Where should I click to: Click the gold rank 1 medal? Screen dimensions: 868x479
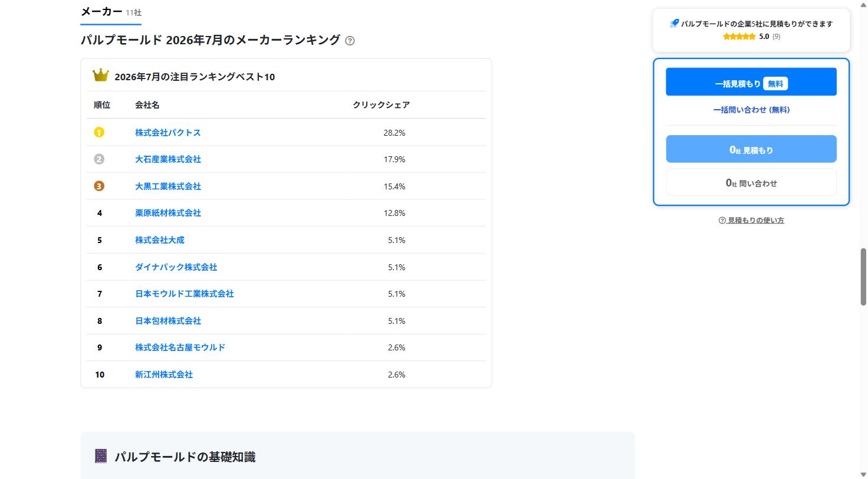point(99,132)
